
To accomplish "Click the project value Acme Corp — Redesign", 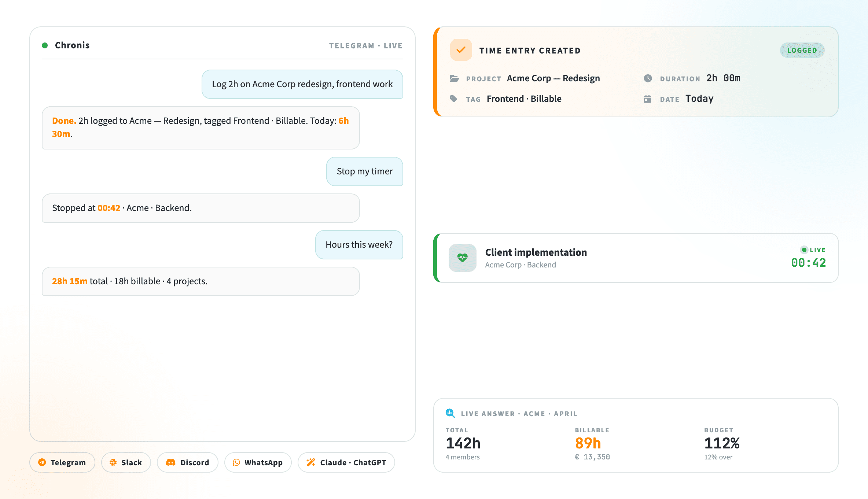I will point(553,78).
